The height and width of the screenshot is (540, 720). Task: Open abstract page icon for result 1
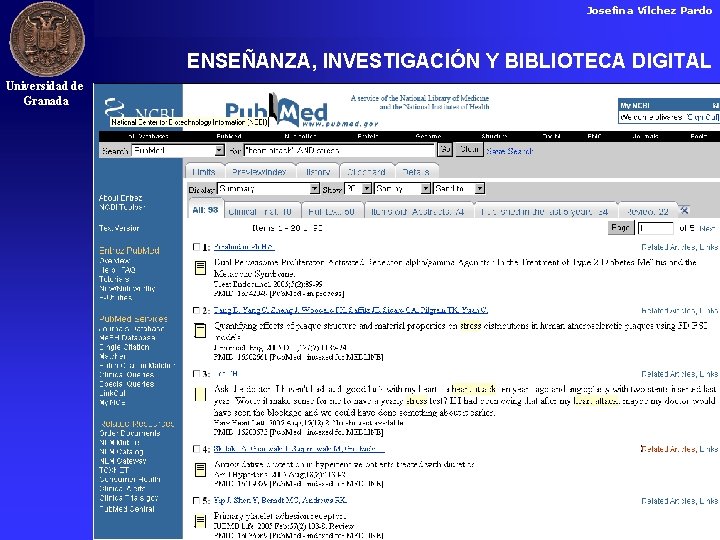pyautogui.click(x=200, y=267)
